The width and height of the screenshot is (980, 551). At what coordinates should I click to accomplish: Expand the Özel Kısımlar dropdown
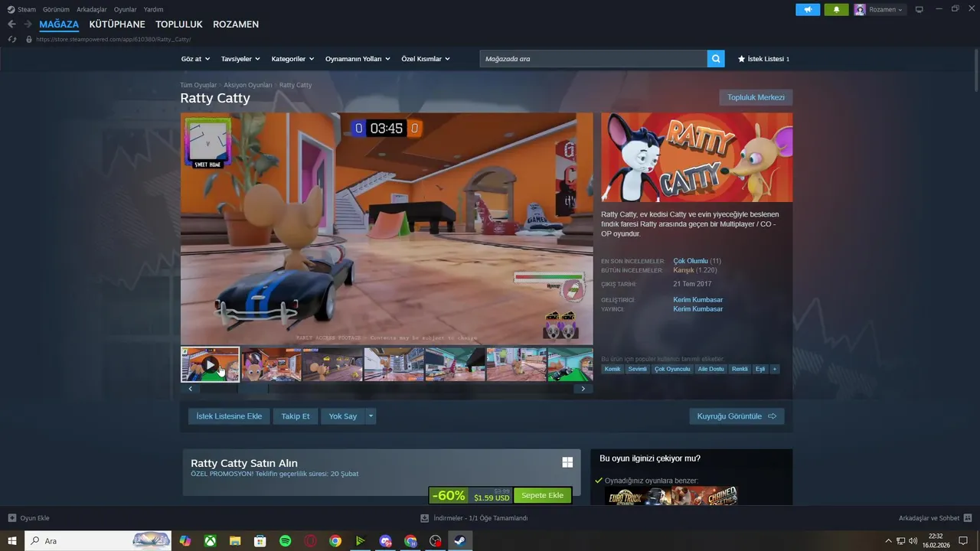point(426,59)
